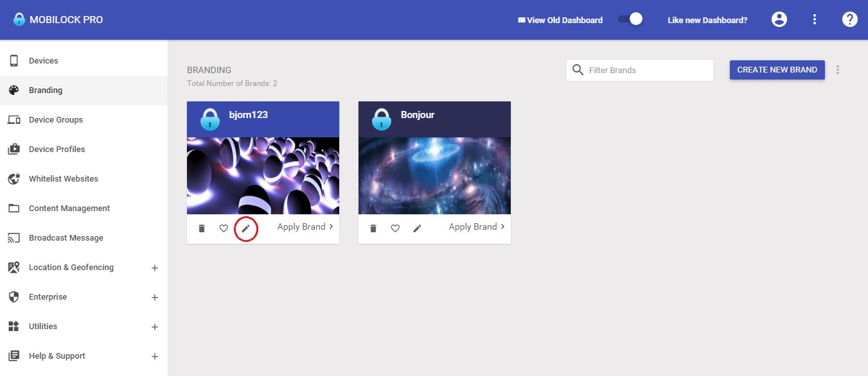
Task: Expand Help & Support plus sign
Action: pos(154,357)
